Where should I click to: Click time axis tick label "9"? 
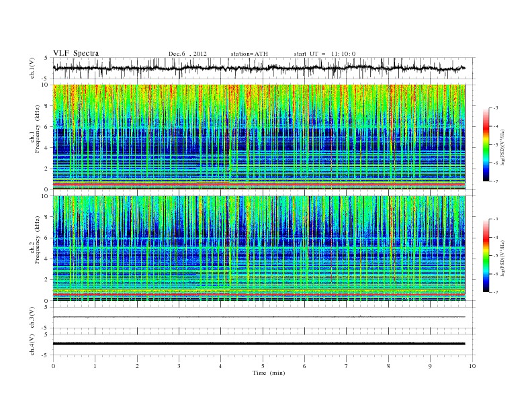430,366
